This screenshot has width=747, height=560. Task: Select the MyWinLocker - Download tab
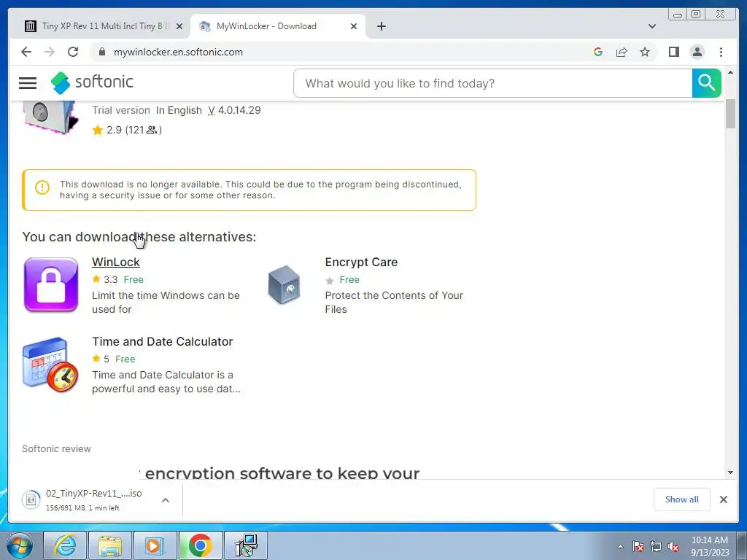(278, 26)
